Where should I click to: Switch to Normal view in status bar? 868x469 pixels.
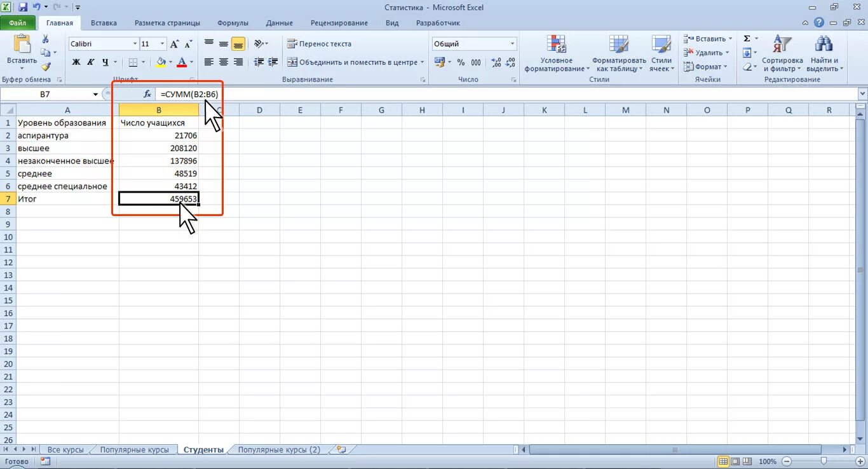tap(723, 461)
